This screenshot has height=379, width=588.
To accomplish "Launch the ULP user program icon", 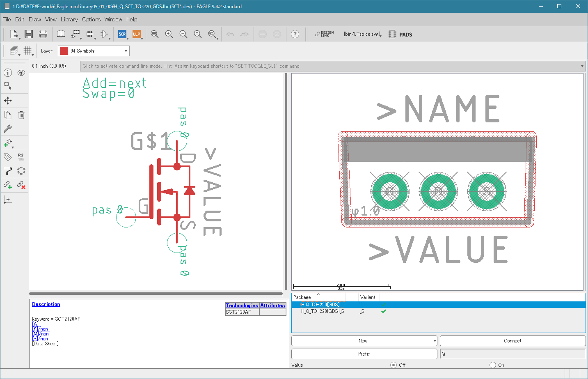I will [136, 34].
